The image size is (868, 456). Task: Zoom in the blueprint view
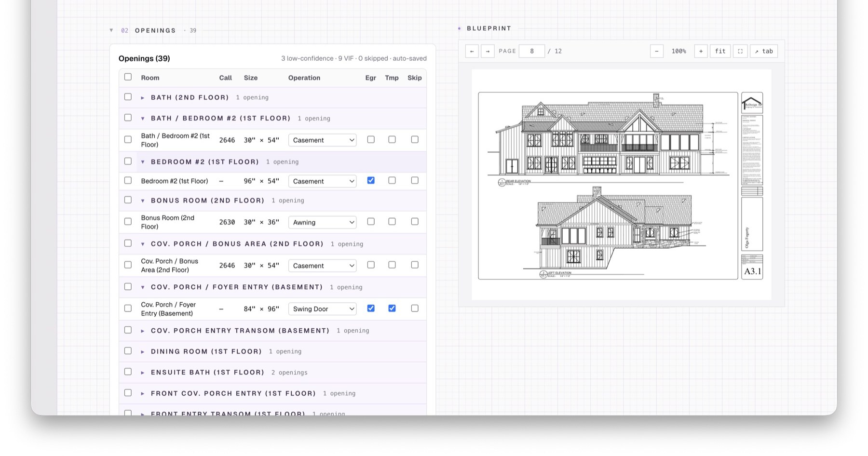click(701, 51)
